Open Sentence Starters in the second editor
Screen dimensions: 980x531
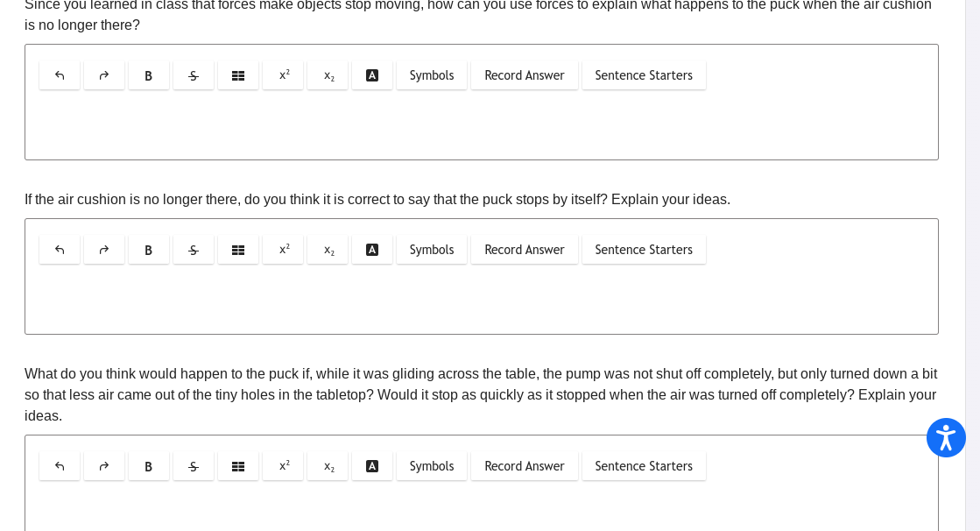tap(644, 251)
